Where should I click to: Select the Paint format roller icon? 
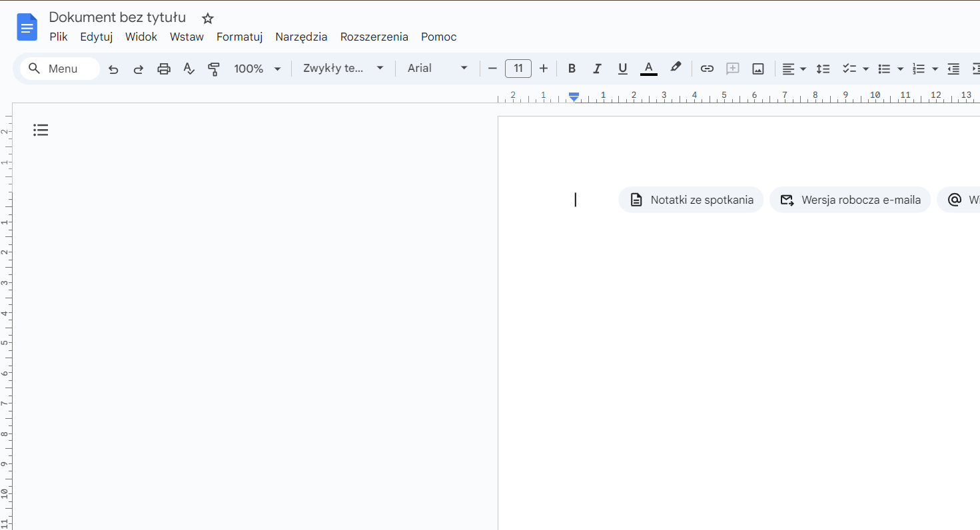pos(214,69)
